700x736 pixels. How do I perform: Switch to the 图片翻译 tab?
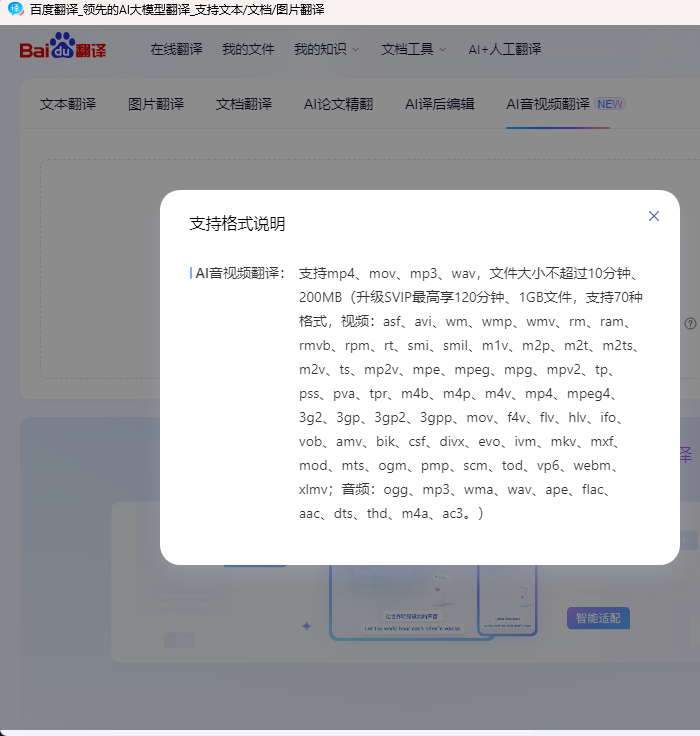pos(156,104)
